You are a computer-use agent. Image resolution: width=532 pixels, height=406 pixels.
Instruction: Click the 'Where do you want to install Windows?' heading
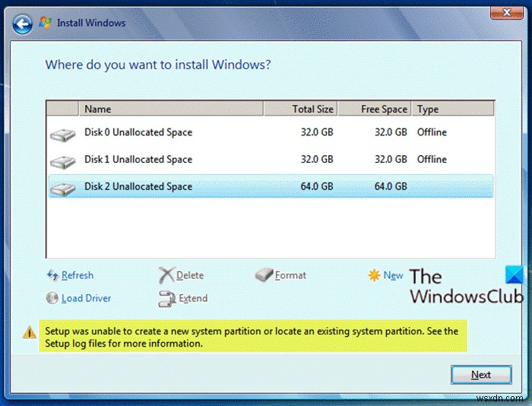pyautogui.click(x=158, y=65)
